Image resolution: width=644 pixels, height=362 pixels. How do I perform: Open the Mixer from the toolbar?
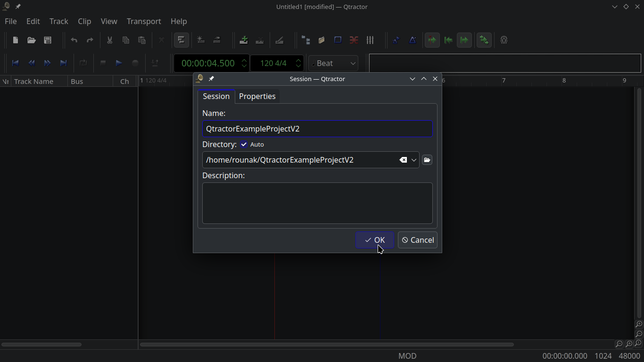coord(370,41)
